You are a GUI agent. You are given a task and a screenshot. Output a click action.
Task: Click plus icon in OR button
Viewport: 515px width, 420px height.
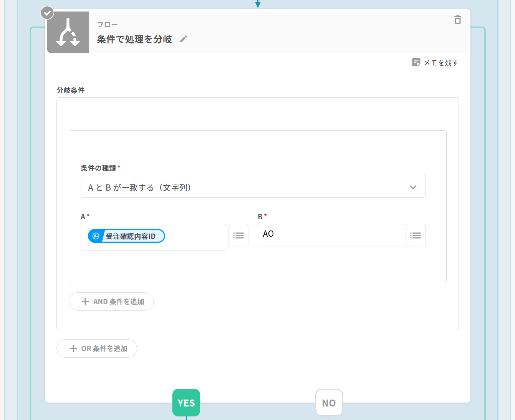pos(73,348)
